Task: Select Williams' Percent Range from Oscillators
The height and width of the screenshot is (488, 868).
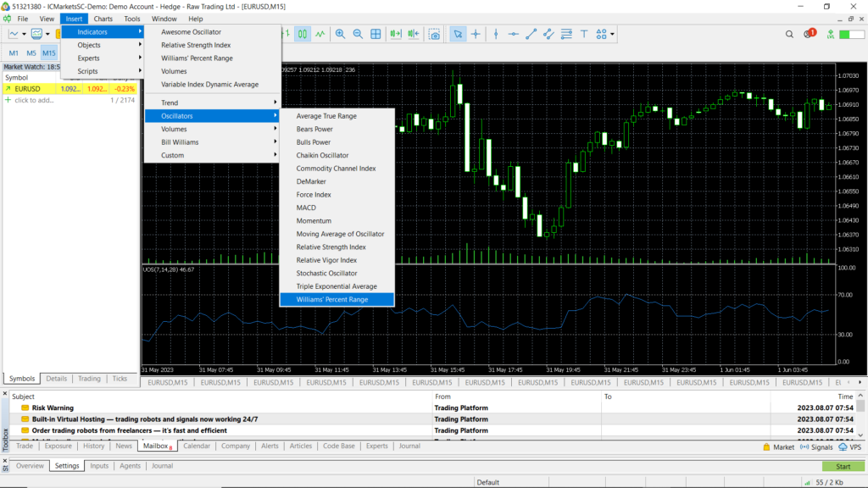Action: click(x=337, y=298)
